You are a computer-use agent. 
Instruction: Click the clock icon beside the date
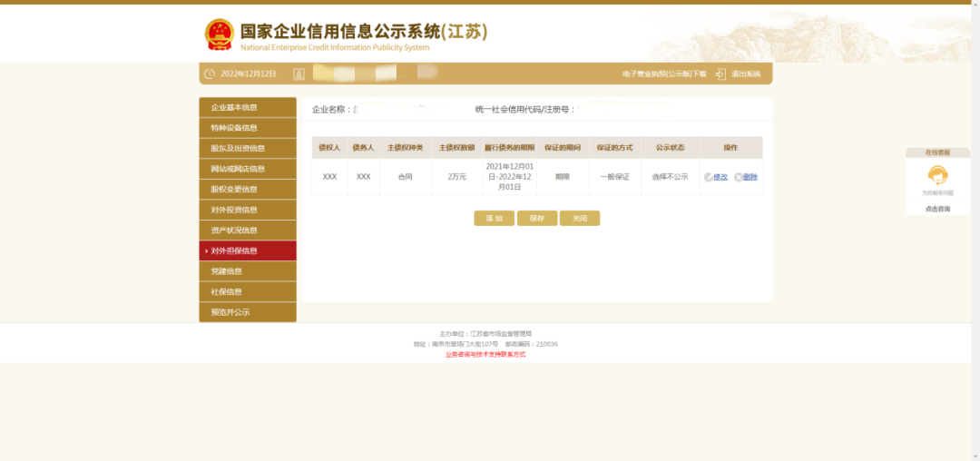pyautogui.click(x=210, y=74)
